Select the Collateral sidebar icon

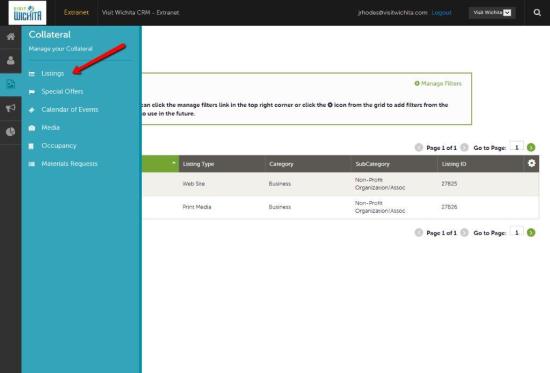tap(11, 84)
